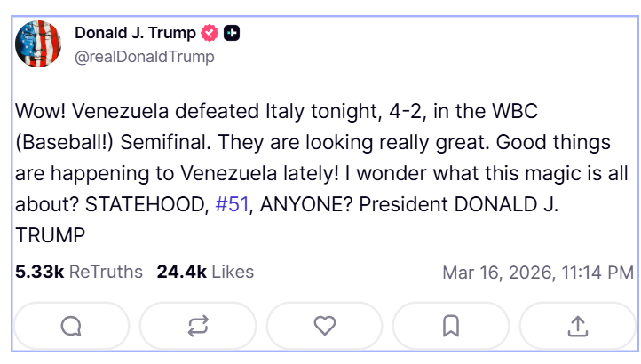Follow the #51 hashtag link
Viewport: 641px width, 364px height.
(233, 203)
